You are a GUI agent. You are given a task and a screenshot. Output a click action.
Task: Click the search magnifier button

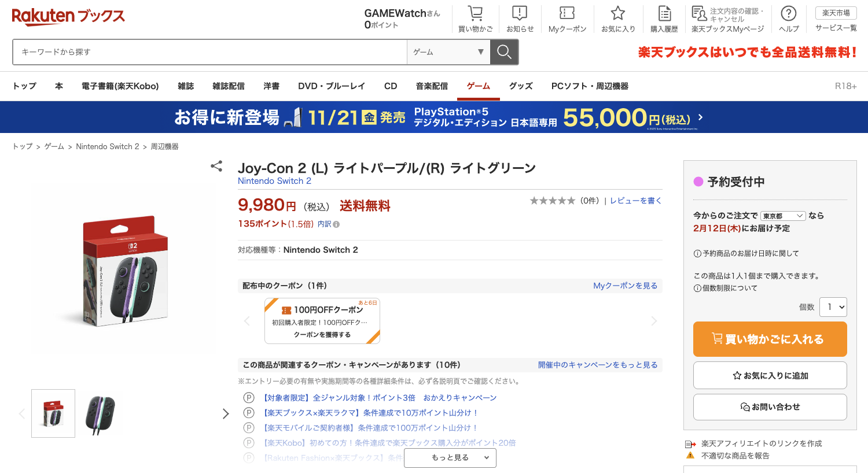coord(504,52)
